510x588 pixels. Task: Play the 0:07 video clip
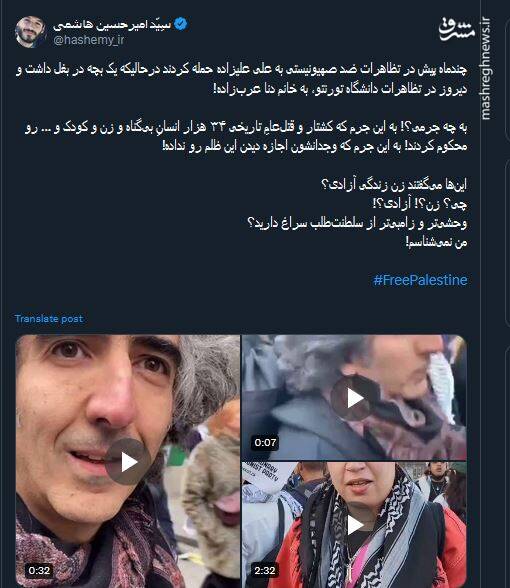coord(354,398)
